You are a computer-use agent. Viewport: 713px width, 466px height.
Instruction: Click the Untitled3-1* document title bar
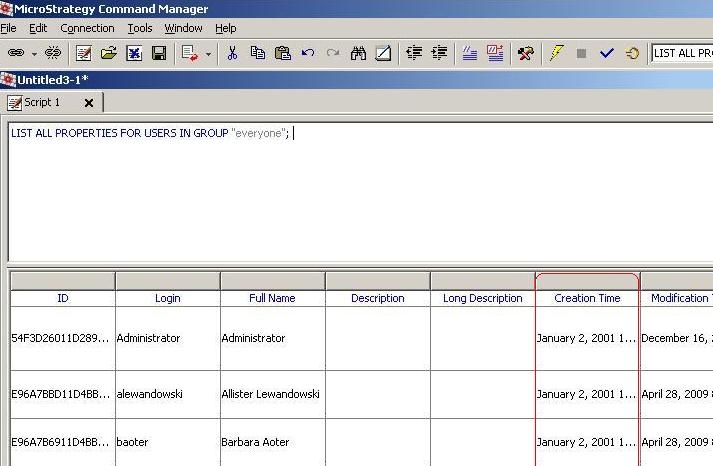[x=356, y=80]
